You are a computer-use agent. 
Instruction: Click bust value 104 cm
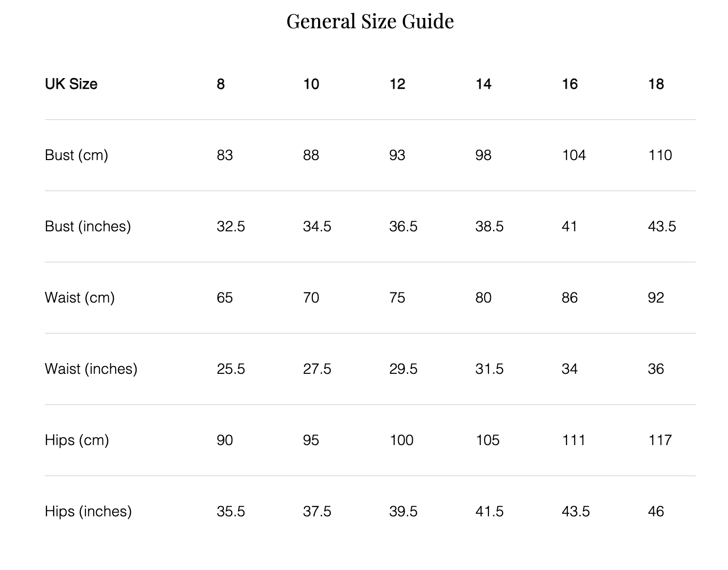(x=573, y=155)
